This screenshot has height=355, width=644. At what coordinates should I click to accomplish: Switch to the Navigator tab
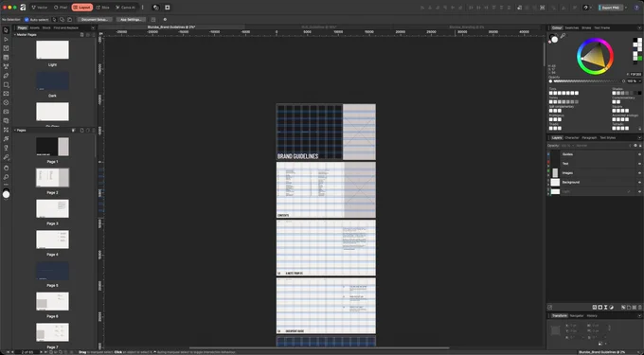click(577, 316)
